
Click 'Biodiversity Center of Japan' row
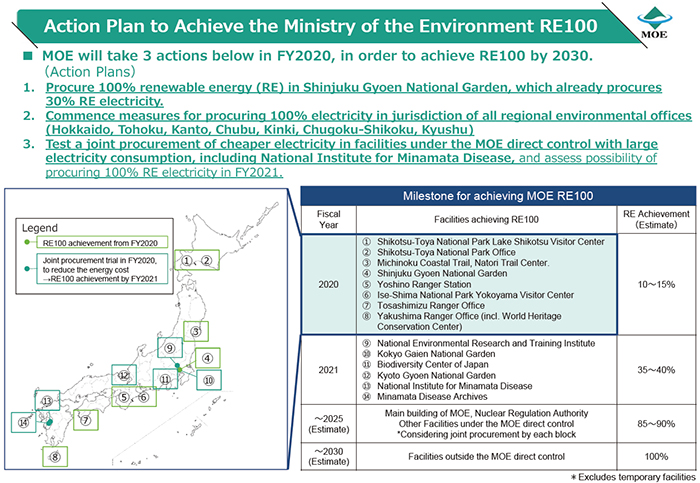425,364
